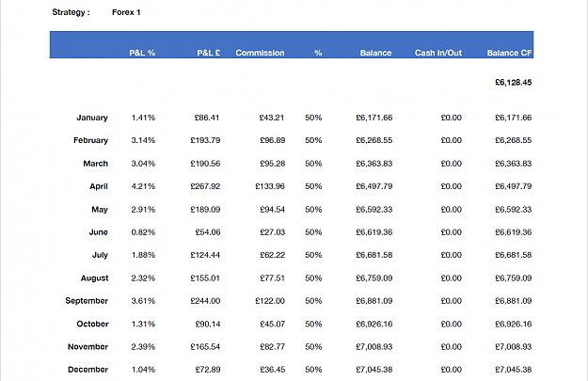Screen dimensions: 588x381
Task: Select November P&L % "2.39%"
Action: tap(143, 347)
